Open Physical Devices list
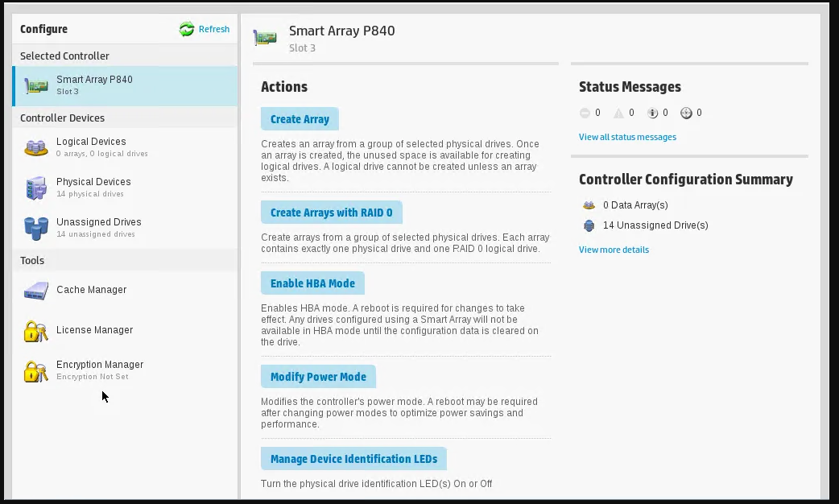The width and height of the screenshot is (839, 504). (x=126, y=188)
